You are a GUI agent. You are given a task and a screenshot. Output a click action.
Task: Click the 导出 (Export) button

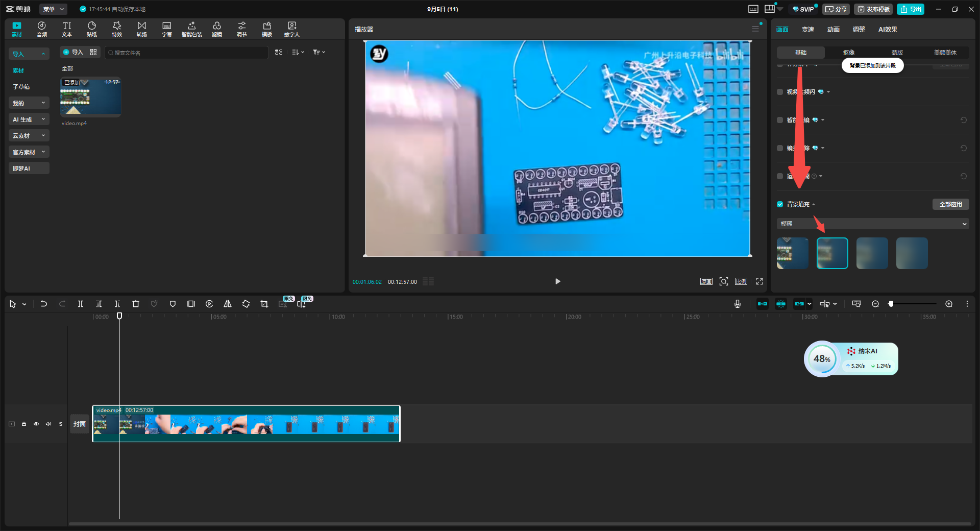point(911,9)
